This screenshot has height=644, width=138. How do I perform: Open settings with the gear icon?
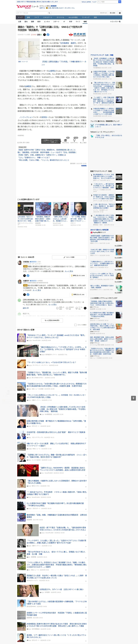120,13
